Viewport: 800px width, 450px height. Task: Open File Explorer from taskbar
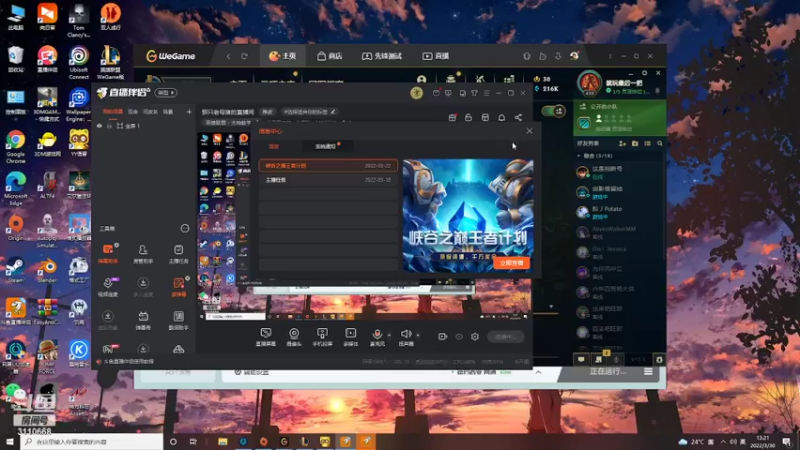[222, 442]
